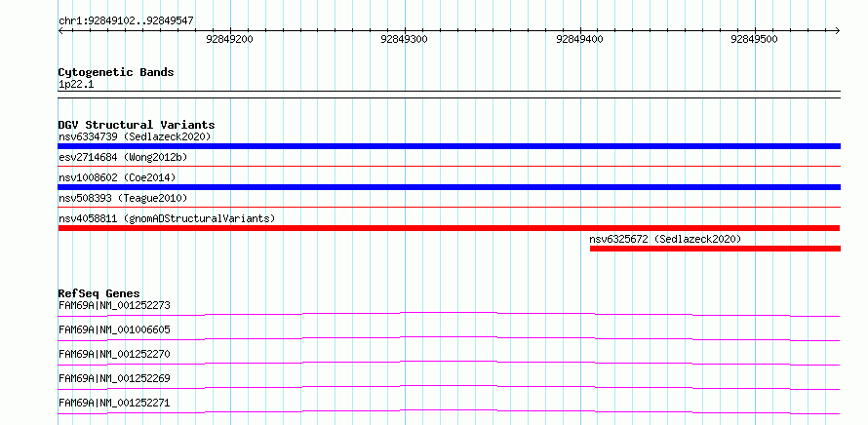Click the magenta intron line of NM_001252270

[449, 362]
